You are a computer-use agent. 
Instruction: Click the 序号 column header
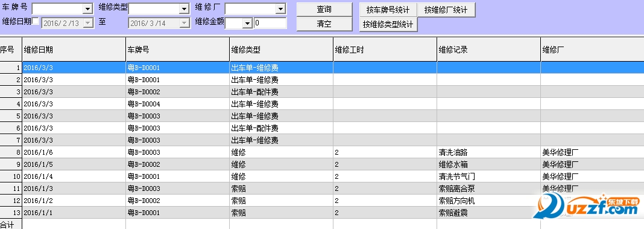click(11, 50)
